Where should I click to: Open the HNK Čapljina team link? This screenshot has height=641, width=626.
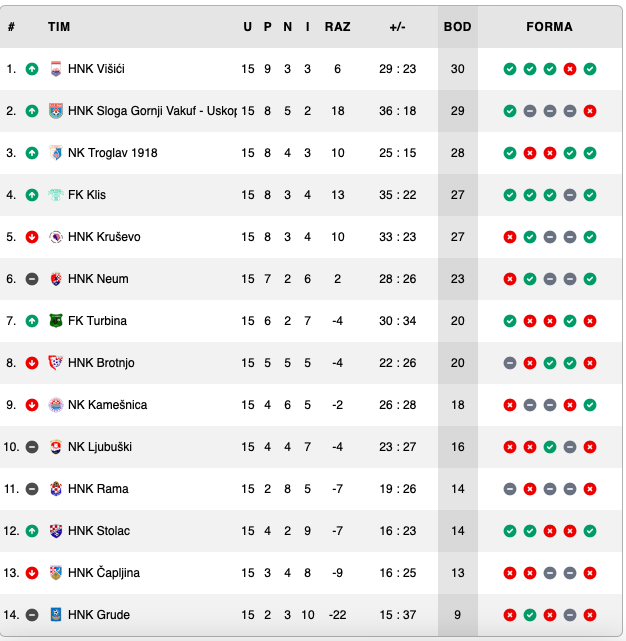coord(104,572)
